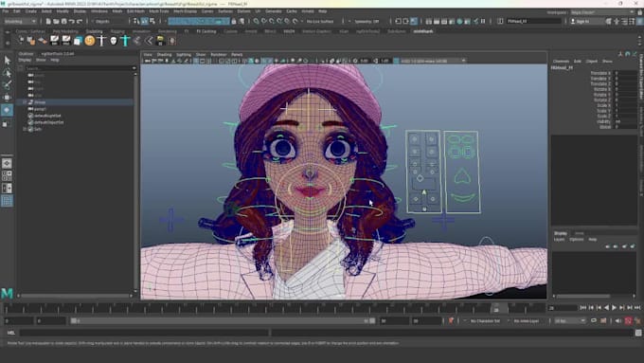The height and width of the screenshot is (363, 644).
Task: Toggle pause rendering icon in status line
Action: pos(483,21)
